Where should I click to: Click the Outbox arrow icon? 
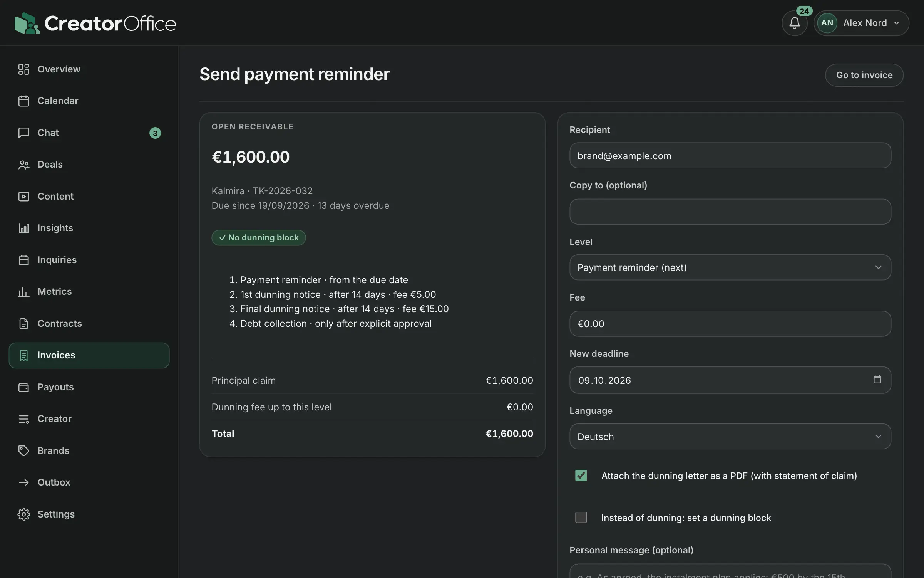[x=24, y=482]
